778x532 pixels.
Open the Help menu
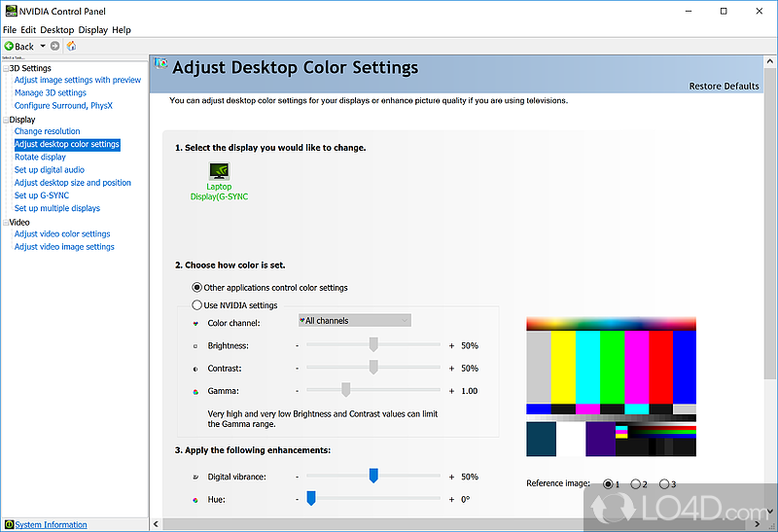click(122, 30)
